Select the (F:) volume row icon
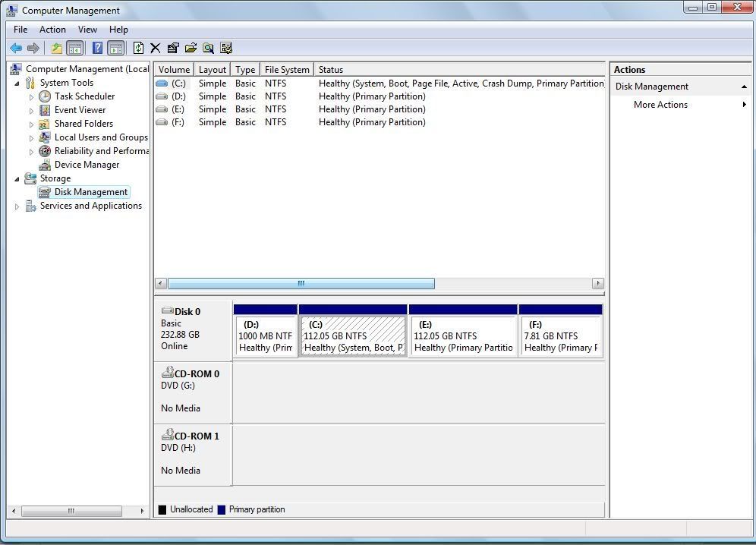 click(162, 122)
